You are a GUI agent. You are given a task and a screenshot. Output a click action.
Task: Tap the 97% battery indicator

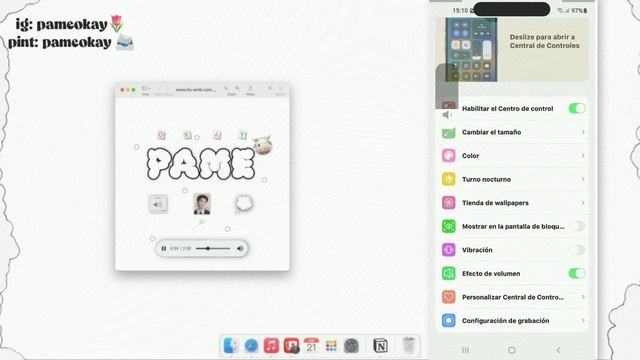pyautogui.click(x=579, y=11)
